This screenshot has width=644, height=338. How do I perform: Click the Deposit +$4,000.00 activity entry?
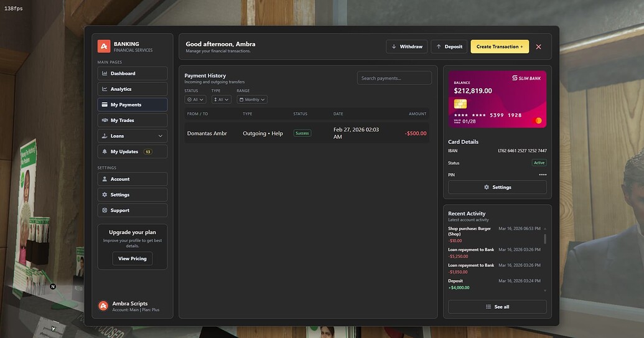[x=495, y=284]
